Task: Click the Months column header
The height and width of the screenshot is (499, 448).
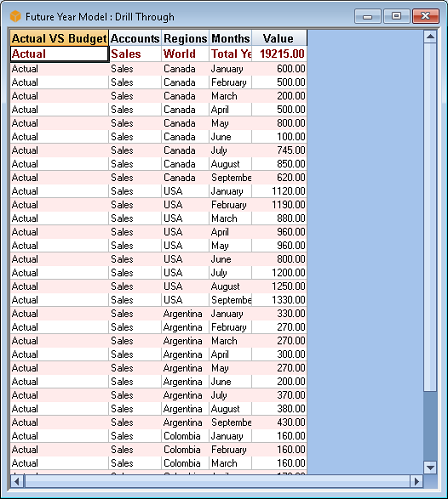Action: tap(230, 38)
